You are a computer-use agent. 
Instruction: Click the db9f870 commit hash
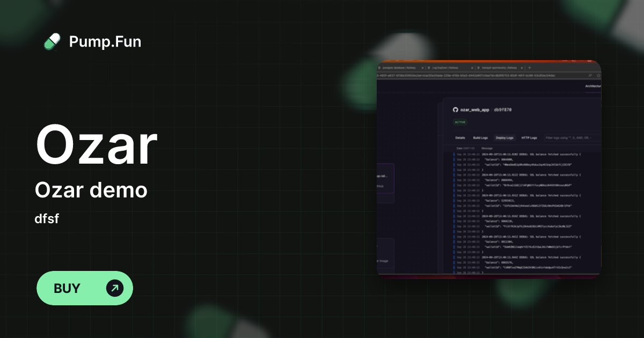tap(503, 109)
